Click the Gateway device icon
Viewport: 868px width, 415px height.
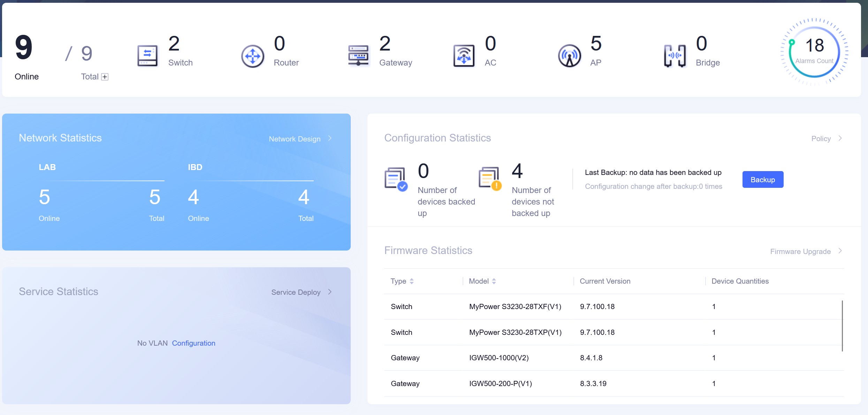tap(358, 56)
